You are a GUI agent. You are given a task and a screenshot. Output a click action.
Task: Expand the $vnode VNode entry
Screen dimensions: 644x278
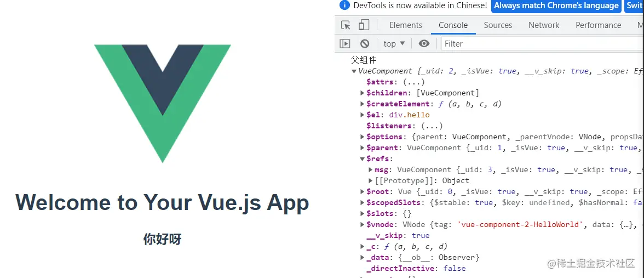coord(363,225)
